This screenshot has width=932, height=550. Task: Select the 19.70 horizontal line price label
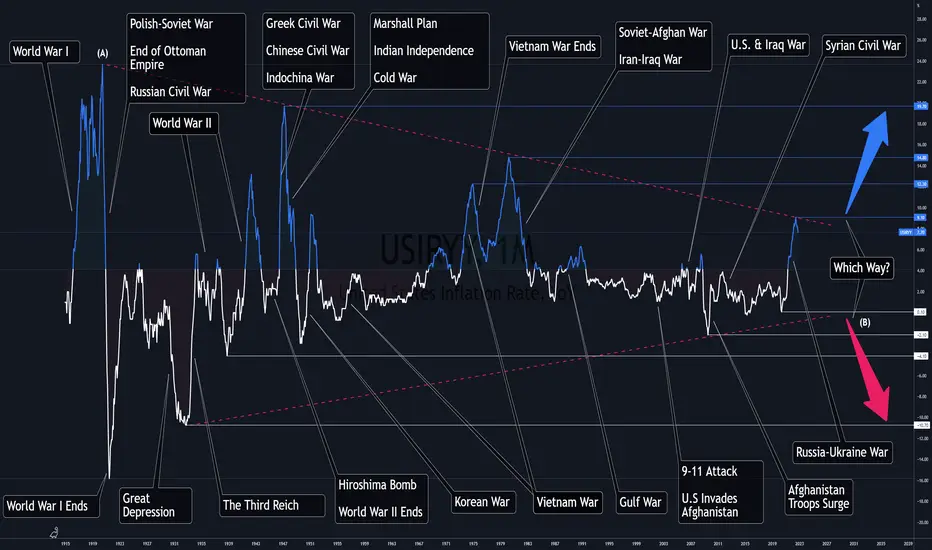921,106
